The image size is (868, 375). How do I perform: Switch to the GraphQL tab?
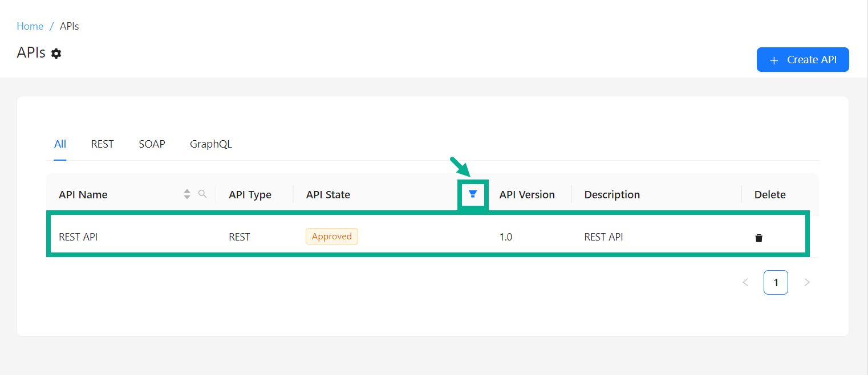point(211,144)
